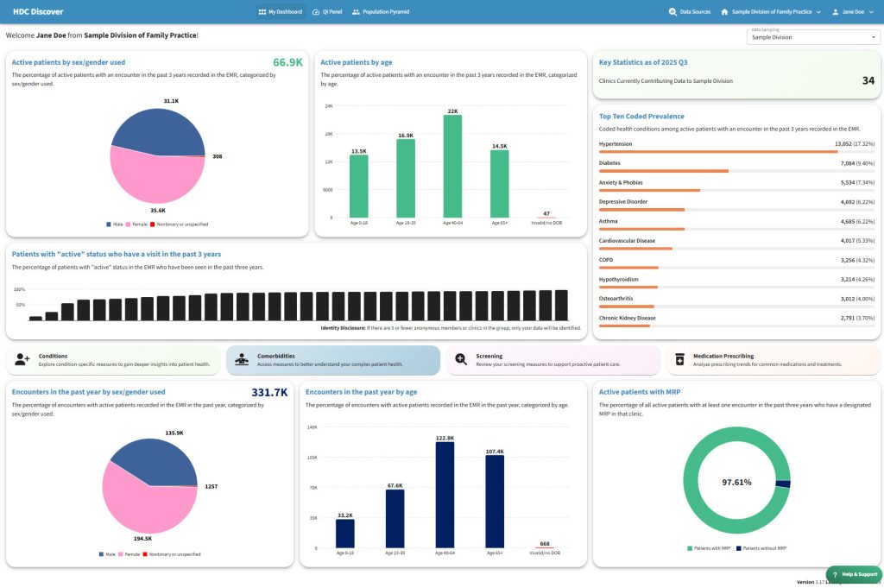Click the Screening magnifier icon

pos(461,360)
